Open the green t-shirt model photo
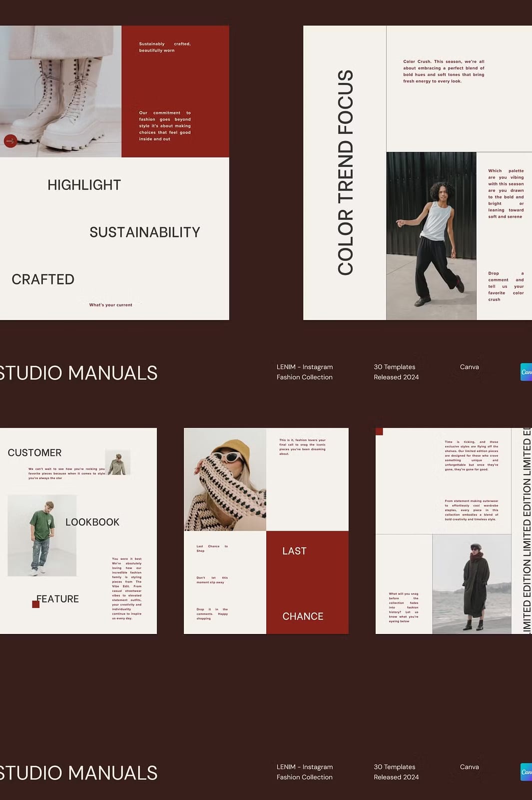532x800 pixels. point(42,535)
